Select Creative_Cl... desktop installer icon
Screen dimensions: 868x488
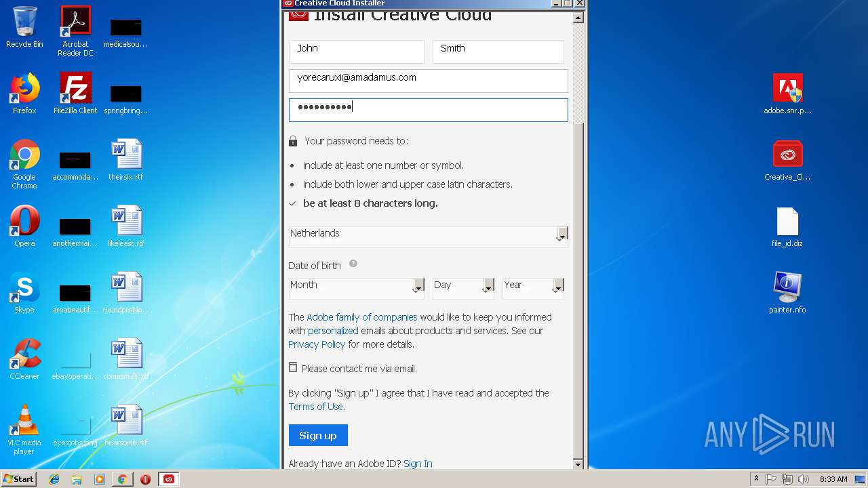coord(787,160)
